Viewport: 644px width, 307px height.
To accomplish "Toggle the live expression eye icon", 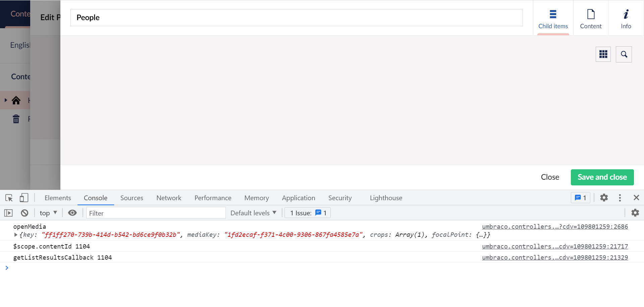I will pos(72,213).
